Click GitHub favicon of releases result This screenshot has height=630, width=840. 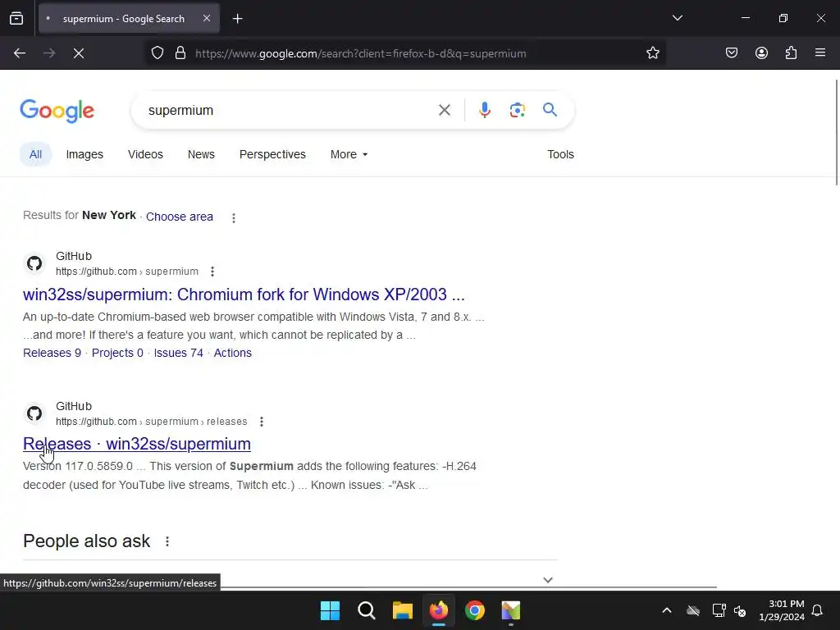pyautogui.click(x=34, y=413)
